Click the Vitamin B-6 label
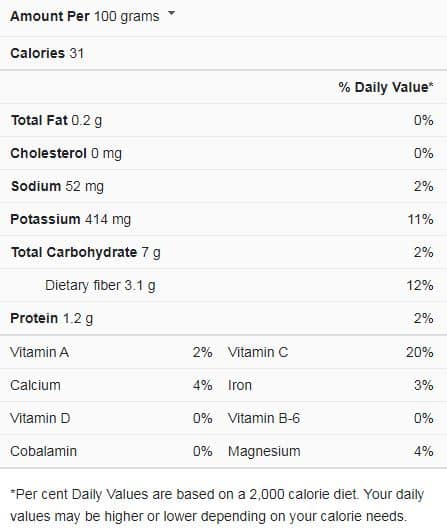Screen dimensions: 447x531 pos(264,418)
